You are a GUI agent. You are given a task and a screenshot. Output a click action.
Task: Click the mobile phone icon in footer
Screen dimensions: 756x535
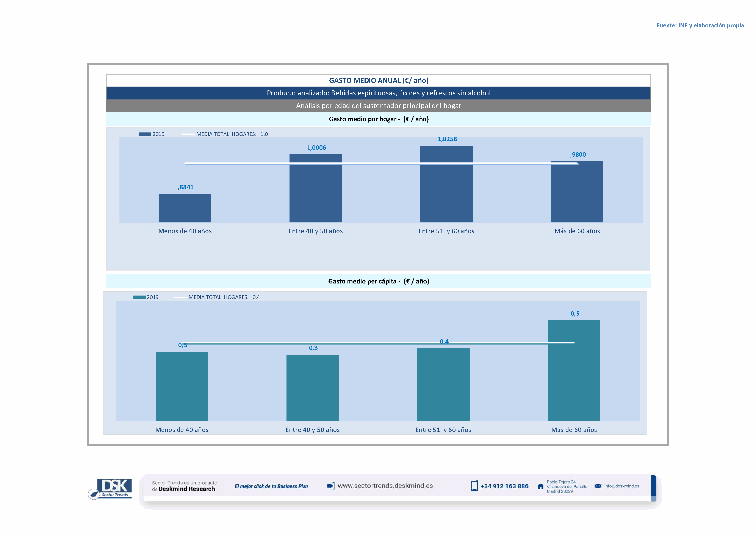tap(474, 486)
